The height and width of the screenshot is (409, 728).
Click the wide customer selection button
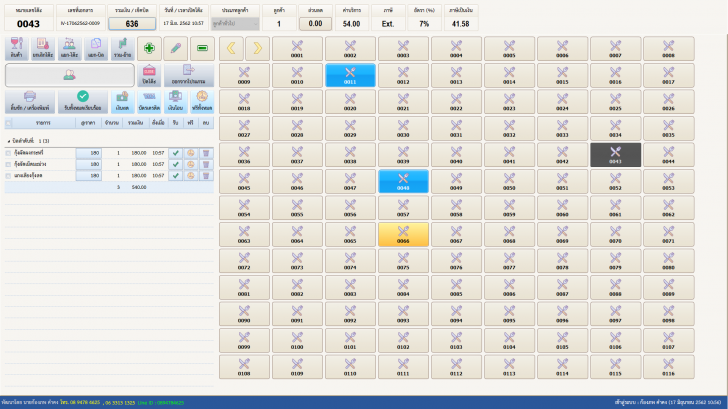coord(70,75)
